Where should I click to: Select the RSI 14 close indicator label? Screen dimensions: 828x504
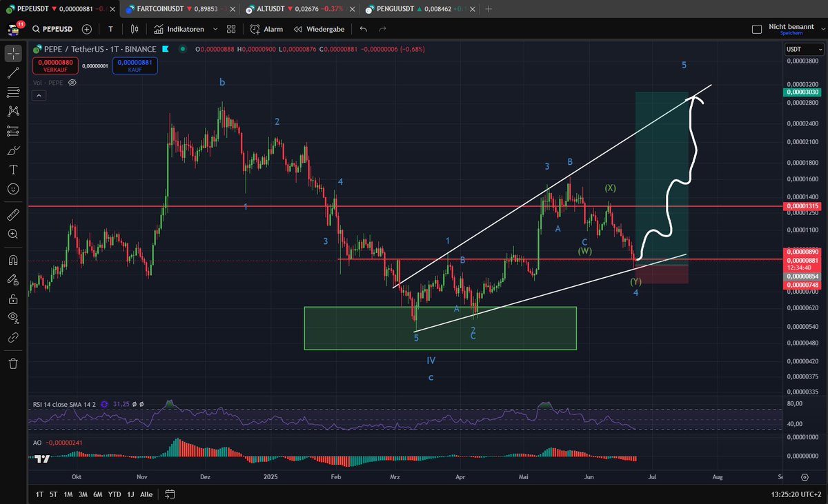point(65,404)
